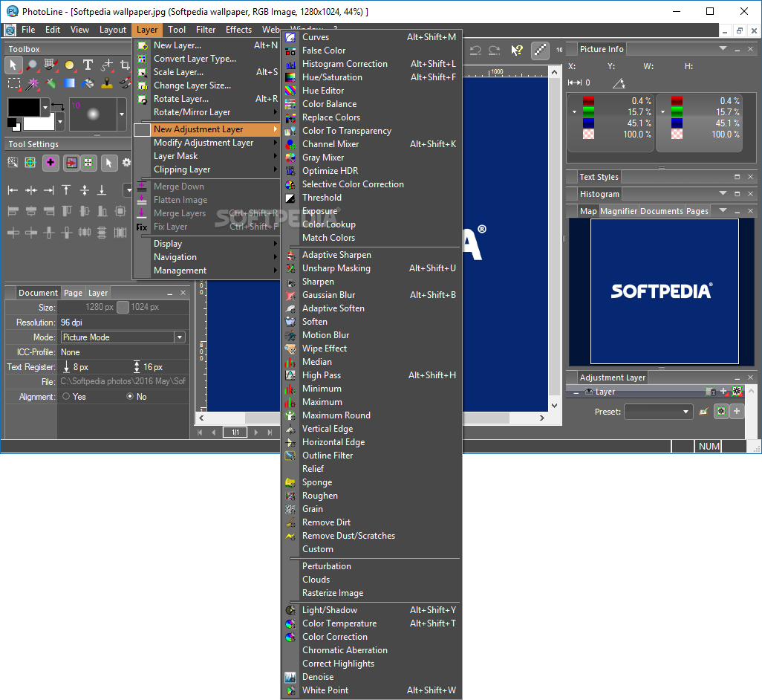The width and height of the screenshot is (762, 700).
Task: Click the plus button beside Preset
Action: point(737,411)
